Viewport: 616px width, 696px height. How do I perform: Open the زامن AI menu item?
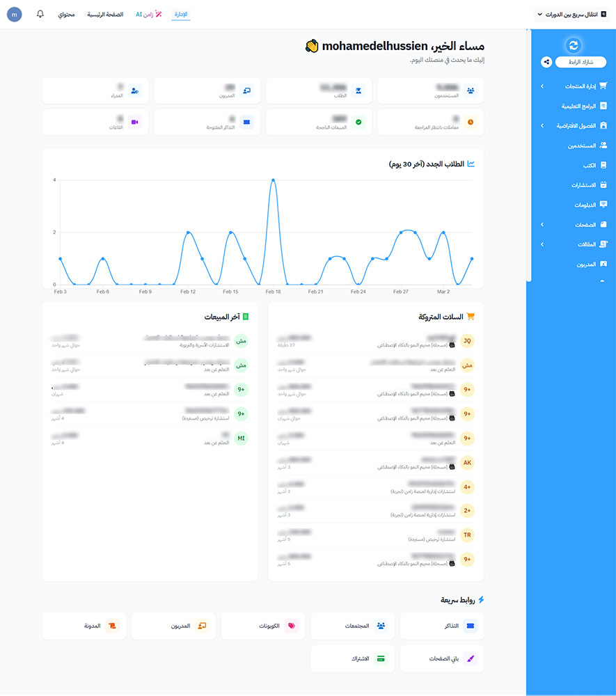149,14
